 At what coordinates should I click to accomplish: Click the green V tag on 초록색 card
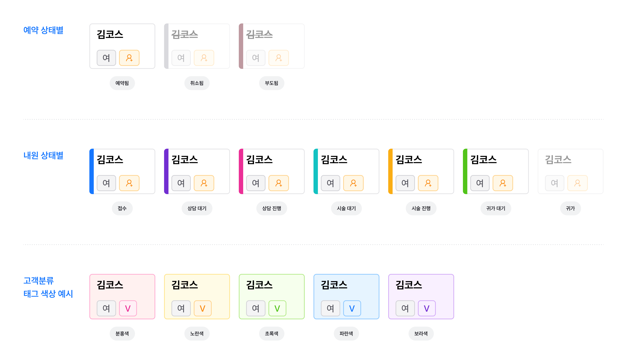[277, 308]
